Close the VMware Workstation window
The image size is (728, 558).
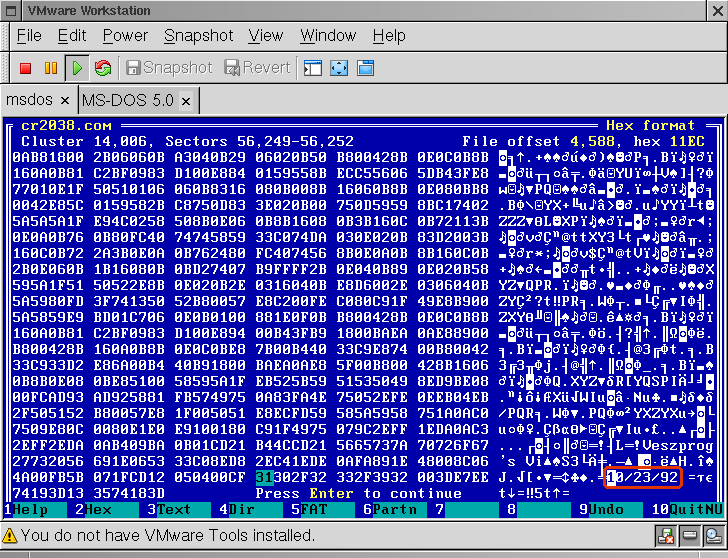[717, 11]
